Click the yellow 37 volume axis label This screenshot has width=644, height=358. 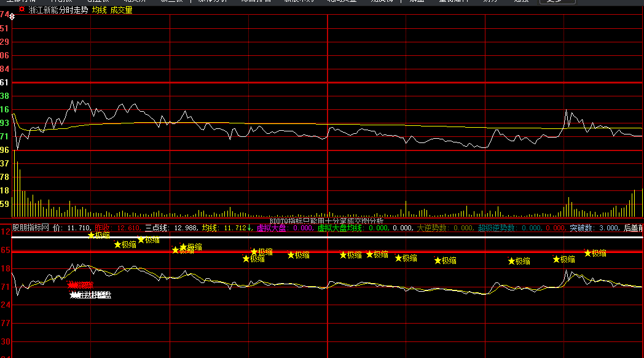click(x=4, y=164)
